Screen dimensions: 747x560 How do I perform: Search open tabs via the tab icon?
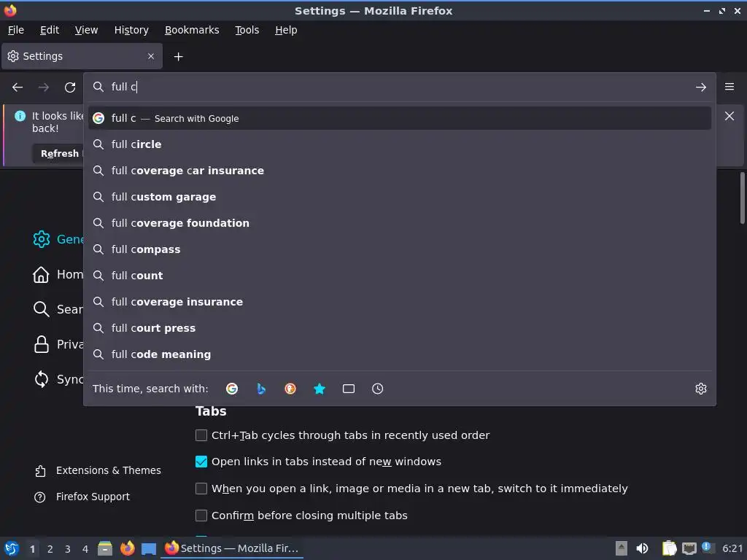[x=349, y=389]
